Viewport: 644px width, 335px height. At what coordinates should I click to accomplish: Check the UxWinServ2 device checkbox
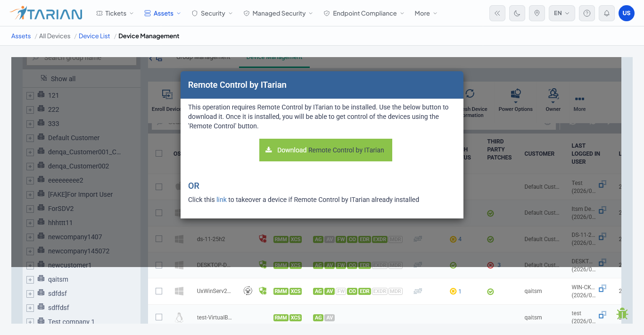(x=159, y=291)
